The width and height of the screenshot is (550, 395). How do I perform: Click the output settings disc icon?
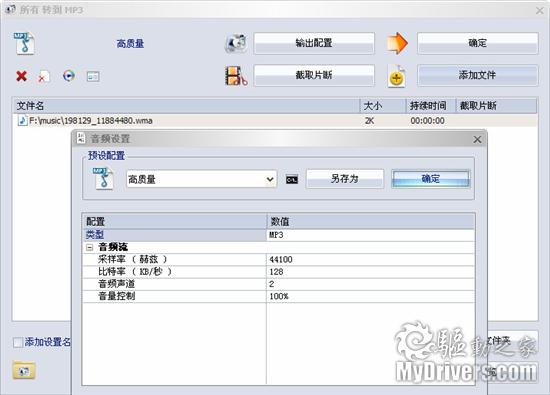coord(236,43)
